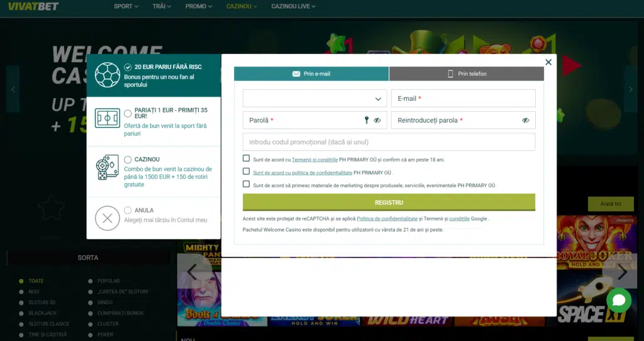
Task: Select the ȚINE ȘI CÂȘTIGĂ filter
Action: coord(43,335)
